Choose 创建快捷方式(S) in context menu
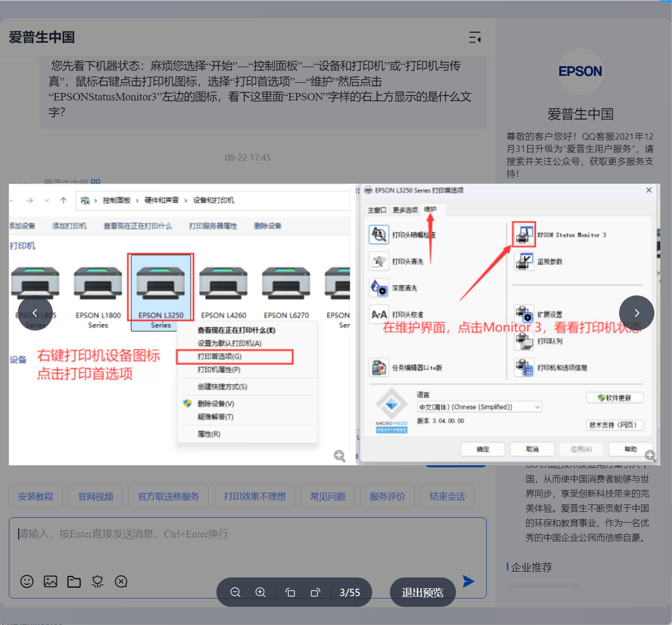The height and width of the screenshot is (625, 672). pyautogui.click(x=223, y=387)
